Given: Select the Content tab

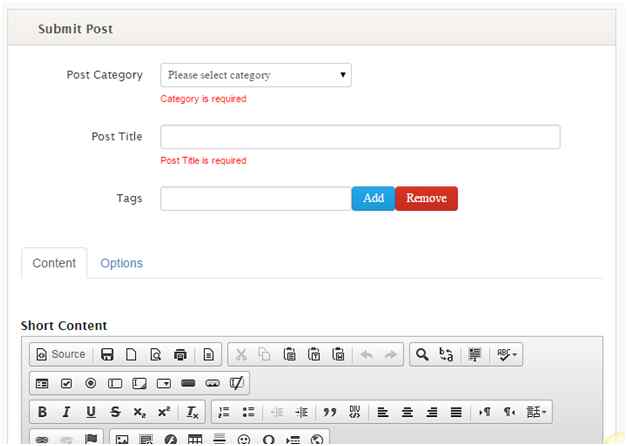Looking at the screenshot, I should point(54,263).
